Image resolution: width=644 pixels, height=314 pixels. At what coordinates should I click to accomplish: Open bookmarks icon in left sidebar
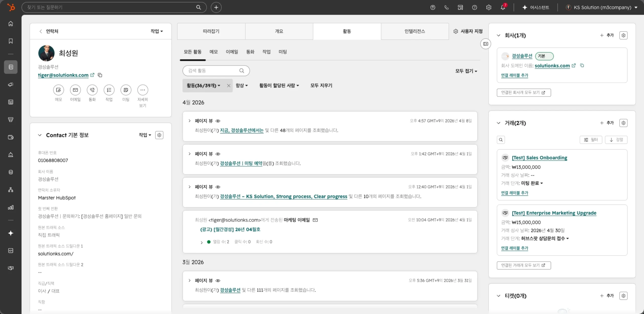tap(11, 41)
